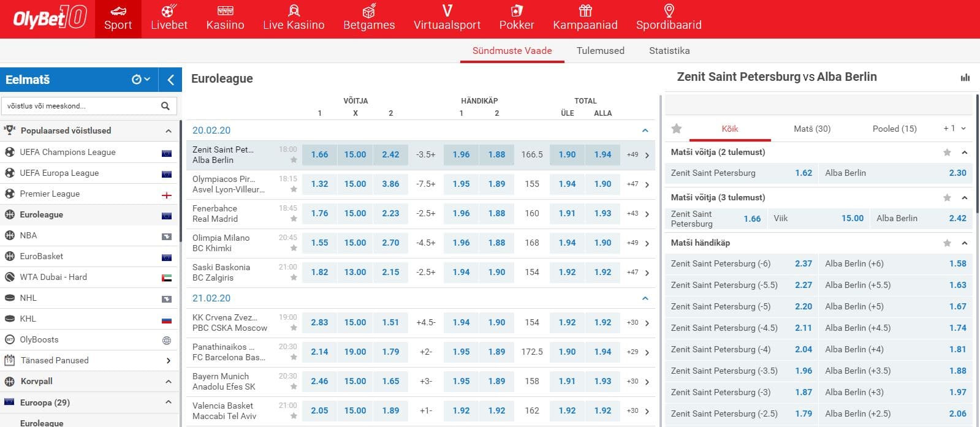980x427 pixels.
Task: Click the OlyBet logo
Action: [x=49, y=18]
